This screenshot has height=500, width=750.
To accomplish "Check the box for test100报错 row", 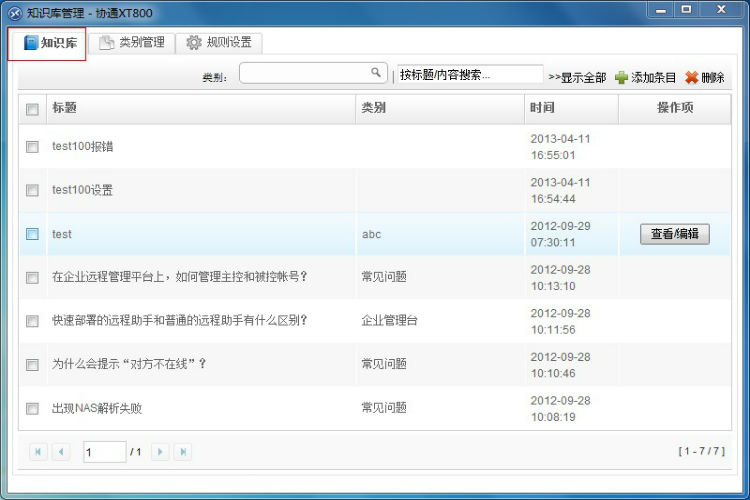I will coord(32,146).
